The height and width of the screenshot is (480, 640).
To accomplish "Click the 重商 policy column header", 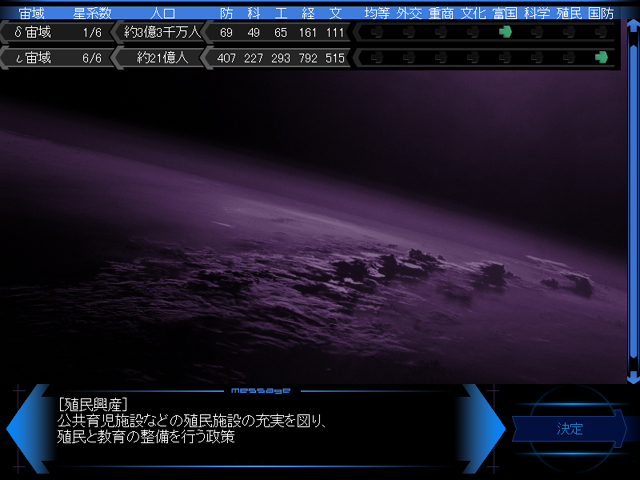I will point(441,13).
